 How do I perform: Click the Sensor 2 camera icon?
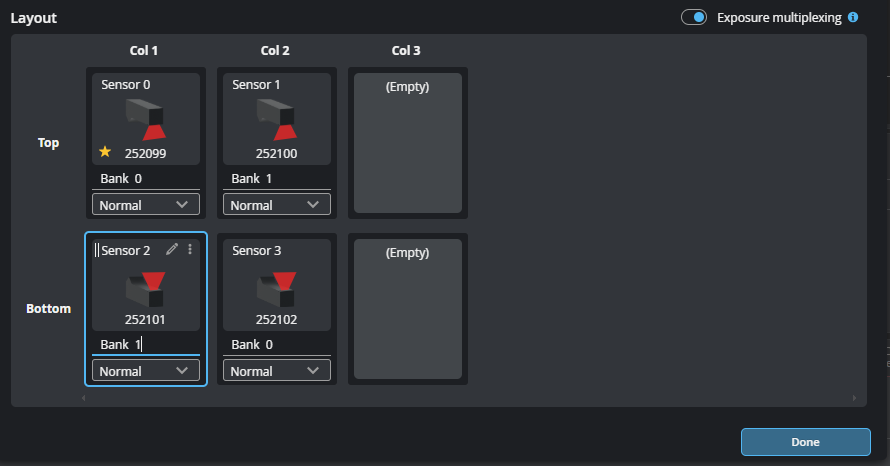[x=146, y=286]
